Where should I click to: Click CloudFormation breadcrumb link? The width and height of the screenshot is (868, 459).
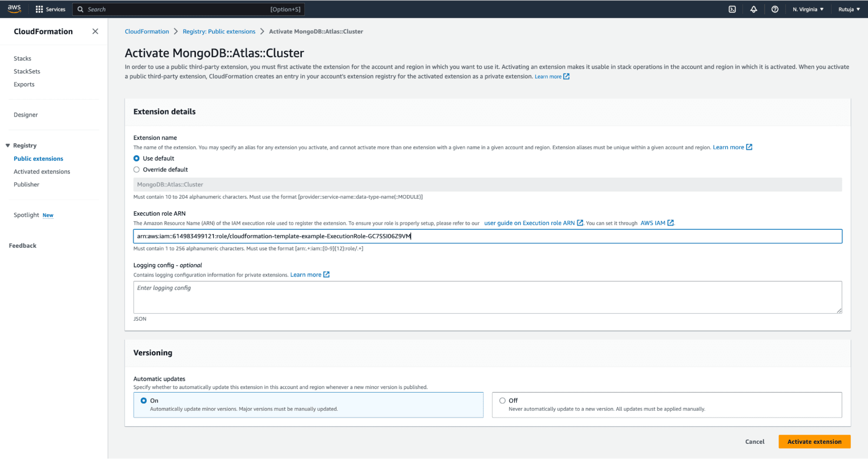click(147, 31)
